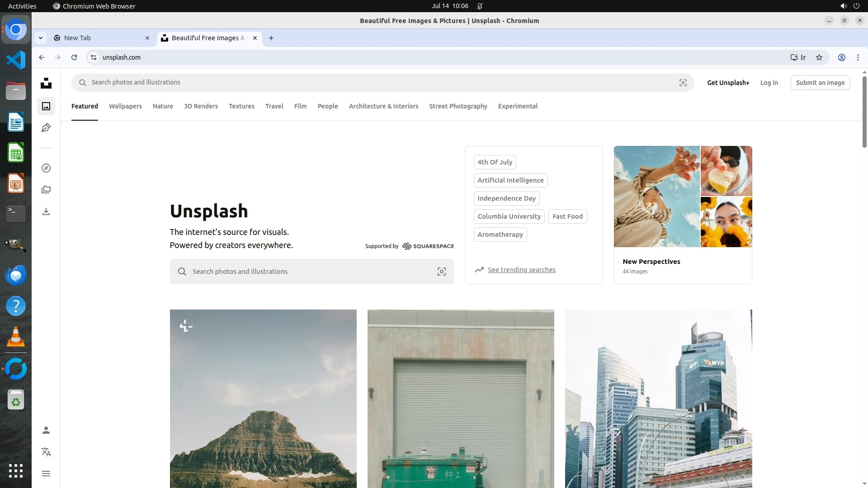
Task: Open the language translate icon in sidebar
Action: (x=46, y=452)
